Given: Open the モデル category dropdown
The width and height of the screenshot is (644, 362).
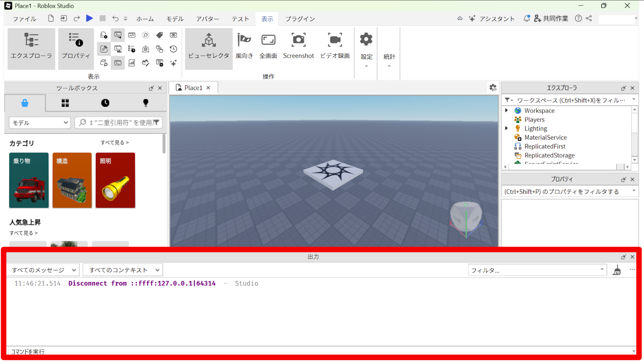Looking at the screenshot, I should [x=39, y=123].
